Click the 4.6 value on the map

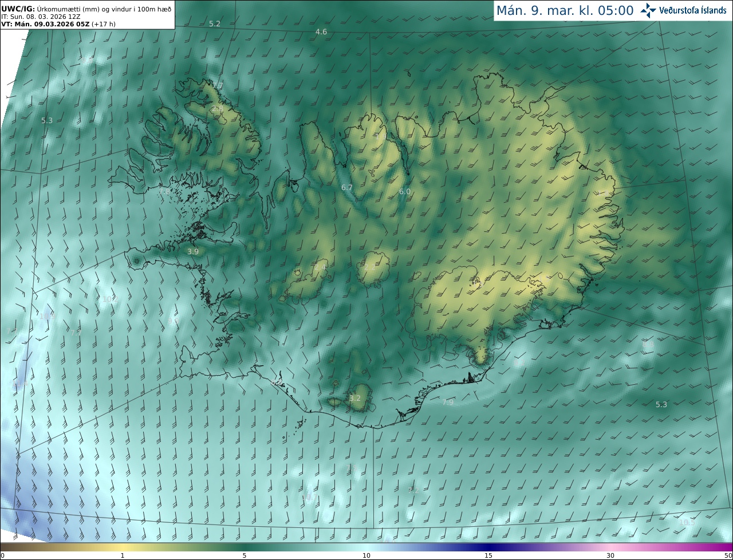321,31
